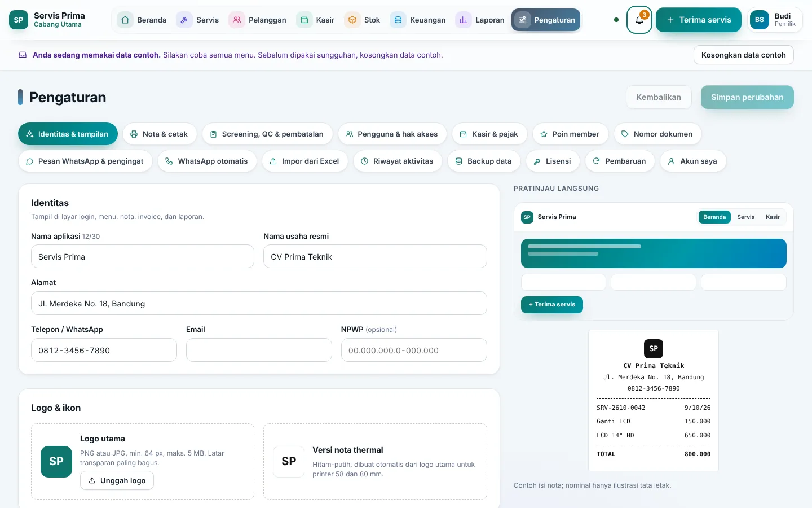Open Pesan WhatsApp & pengingat tab
The image size is (812, 508).
tap(85, 161)
